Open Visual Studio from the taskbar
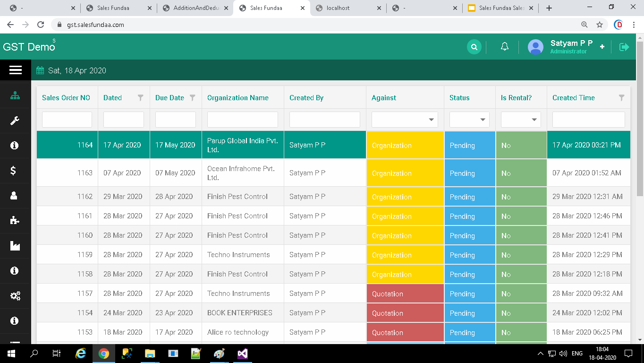644x363 pixels. pyautogui.click(x=243, y=354)
